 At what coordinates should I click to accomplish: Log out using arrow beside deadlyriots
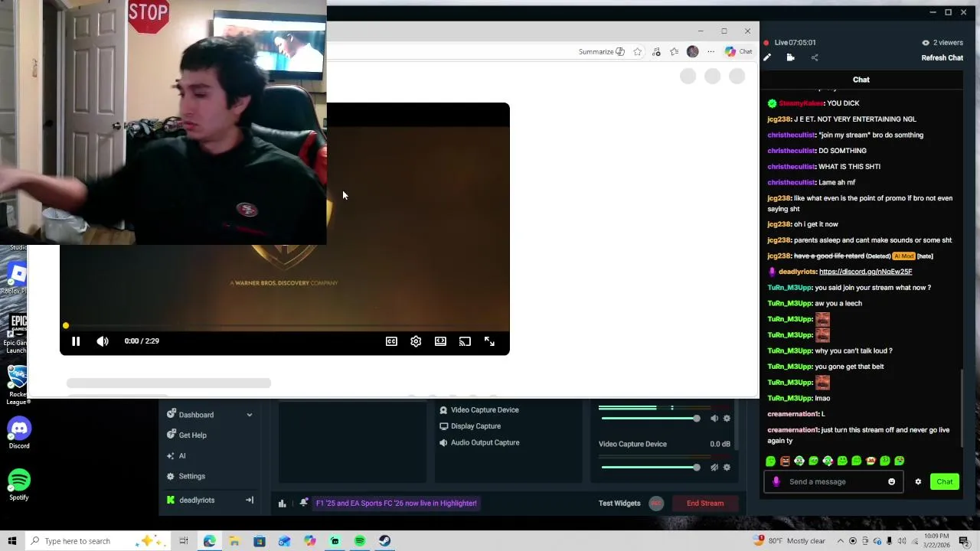click(x=249, y=500)
